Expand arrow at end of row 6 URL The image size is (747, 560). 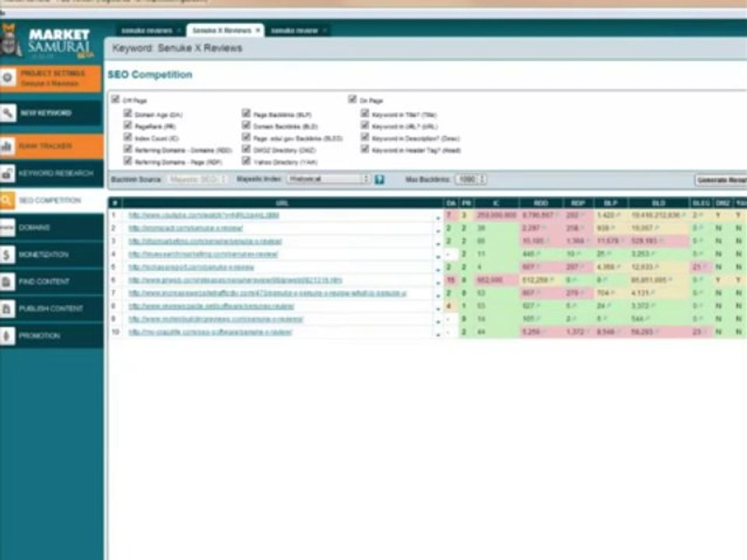click(438, 283)
